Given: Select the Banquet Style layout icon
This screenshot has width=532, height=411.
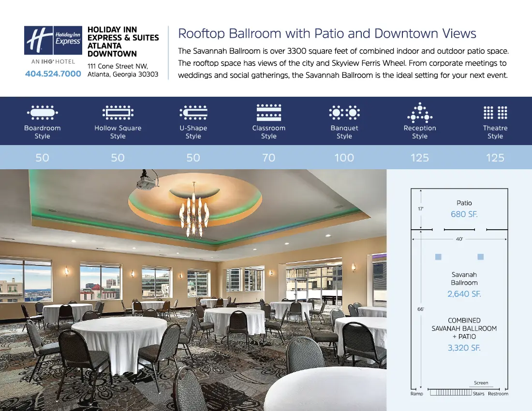Looking at the screenshot, I should 344,112.
